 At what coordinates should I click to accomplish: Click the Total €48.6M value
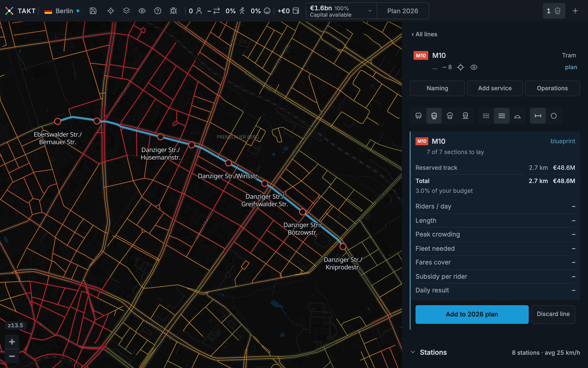[x=564, y=181]
